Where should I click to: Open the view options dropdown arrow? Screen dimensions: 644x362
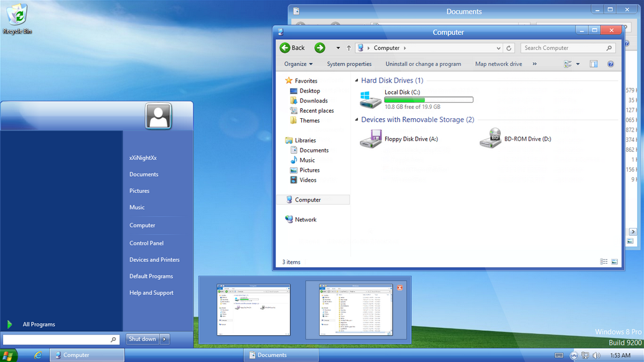coord(578,64)
